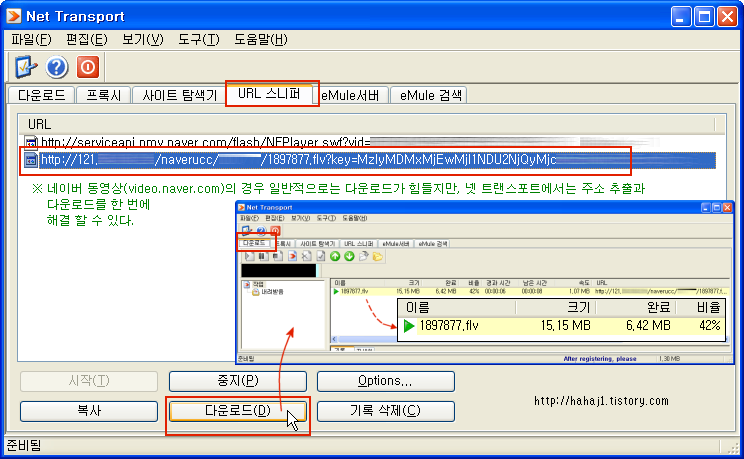
Task: Click the icon beside the highlighted naverucc URL
Action: [30, 159]
